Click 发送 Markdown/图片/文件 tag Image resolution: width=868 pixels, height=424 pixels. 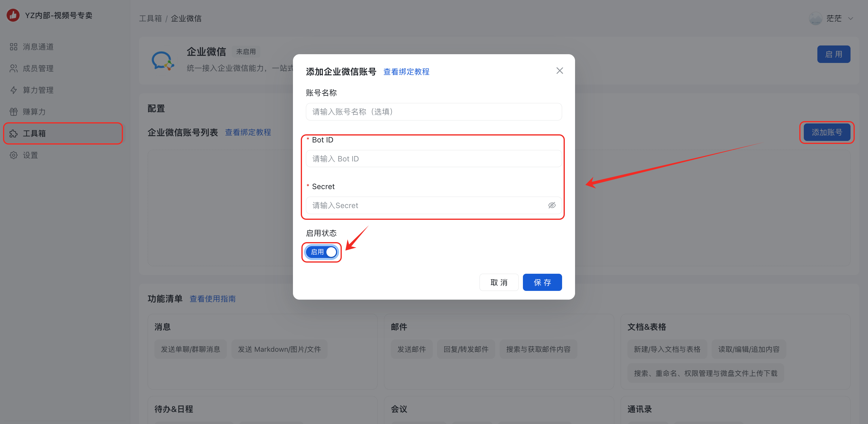coord(279,349)
